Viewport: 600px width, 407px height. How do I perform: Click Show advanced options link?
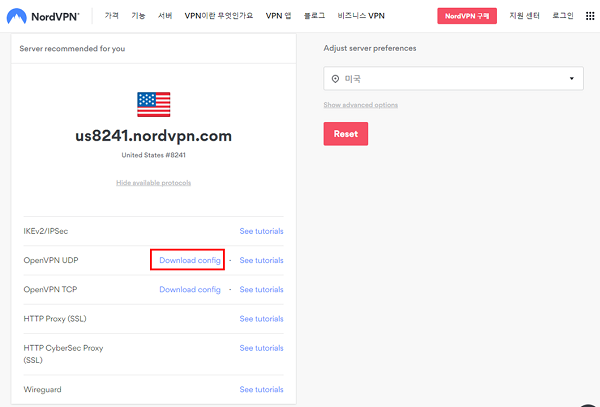[x=360, y=105]
